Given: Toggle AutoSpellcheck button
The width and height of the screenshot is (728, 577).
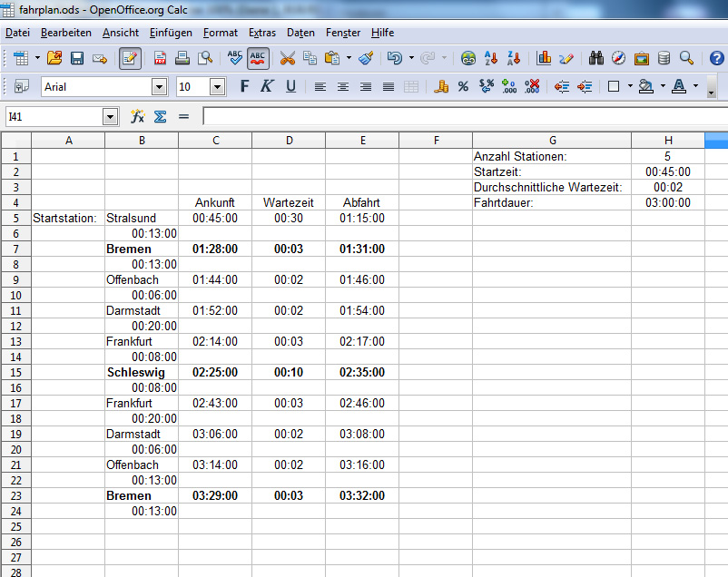Looking at the screenshot, I should point(259,58).
